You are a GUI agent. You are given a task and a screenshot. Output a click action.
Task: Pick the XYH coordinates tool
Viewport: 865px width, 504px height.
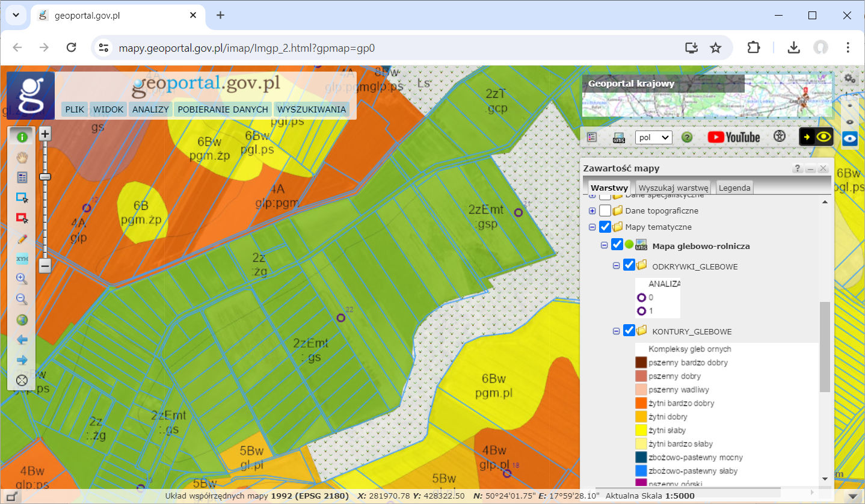(22, 260)
